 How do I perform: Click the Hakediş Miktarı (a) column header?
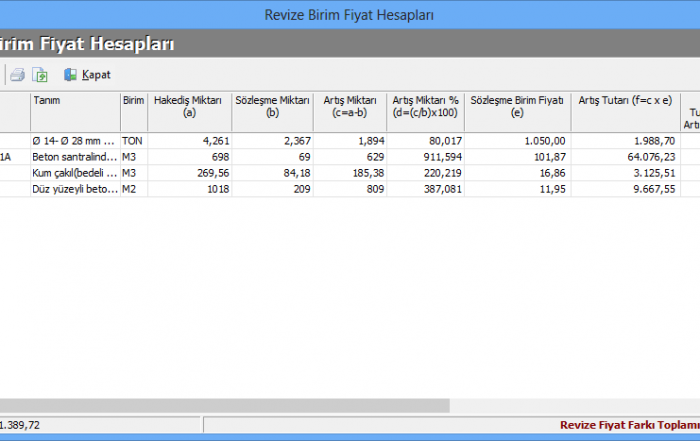[188, 107]
